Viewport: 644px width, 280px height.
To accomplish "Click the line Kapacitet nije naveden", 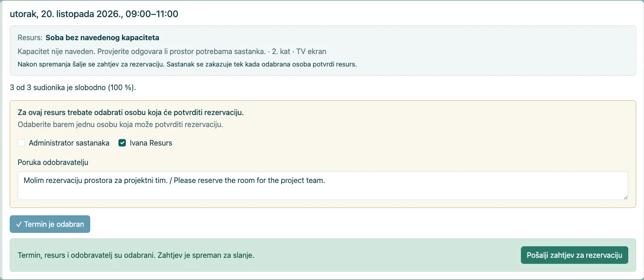I will (x=172, y=51).
